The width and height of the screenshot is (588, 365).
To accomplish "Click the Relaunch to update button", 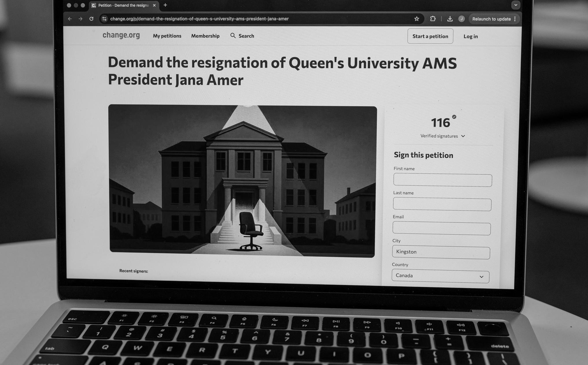I will [x=491, y=19].
